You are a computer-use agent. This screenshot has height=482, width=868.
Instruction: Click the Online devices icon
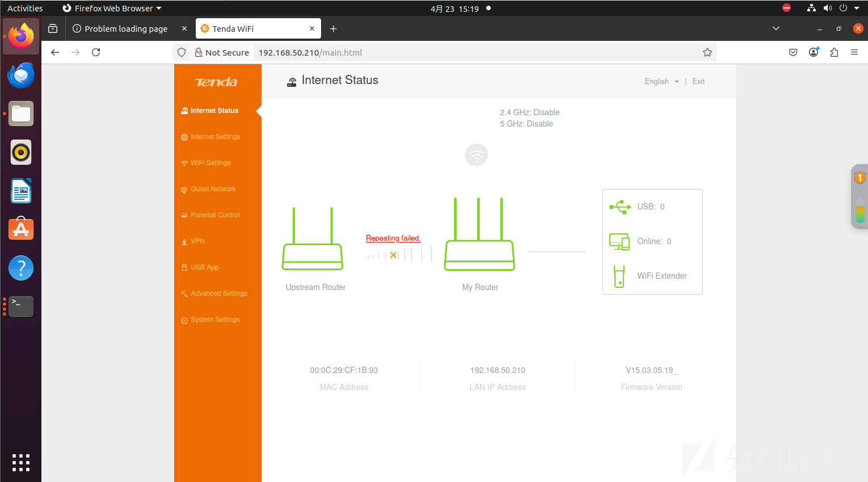point(620,241)
